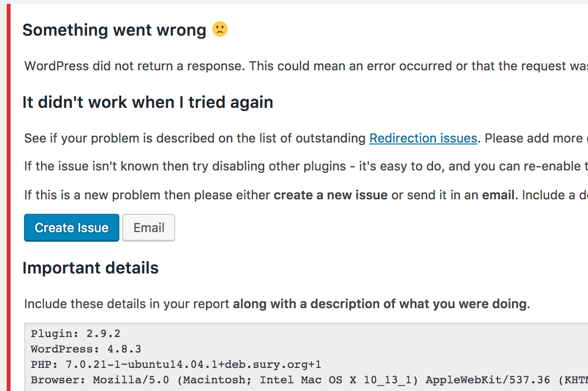Click the Browser user-agent line in details box
Screen dimensions: 588x391
tap(309, 379)
